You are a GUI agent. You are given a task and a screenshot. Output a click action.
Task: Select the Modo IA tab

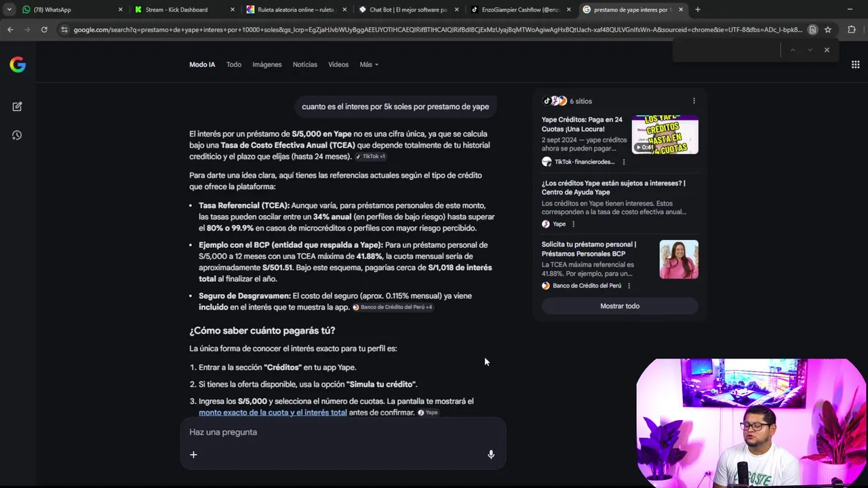[x=202, y=64]
